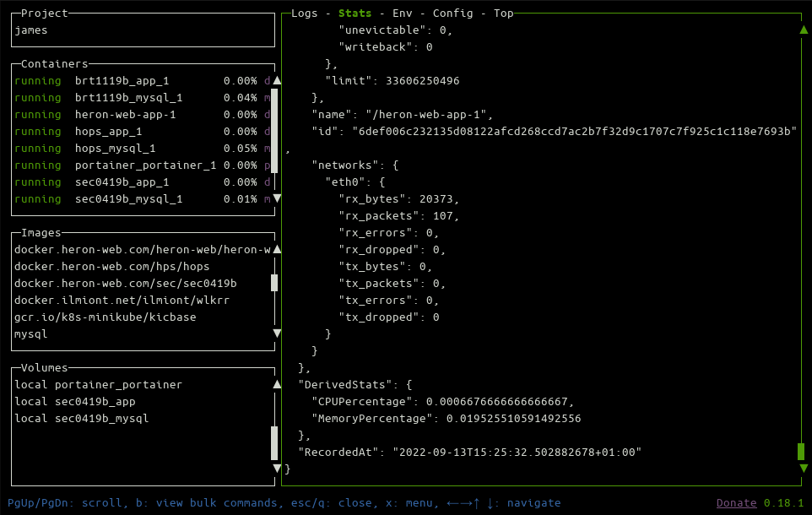Click the Volumes panel scroll-down arrow
The height and width of the screenshot is (515, 812).
point(277,469)
